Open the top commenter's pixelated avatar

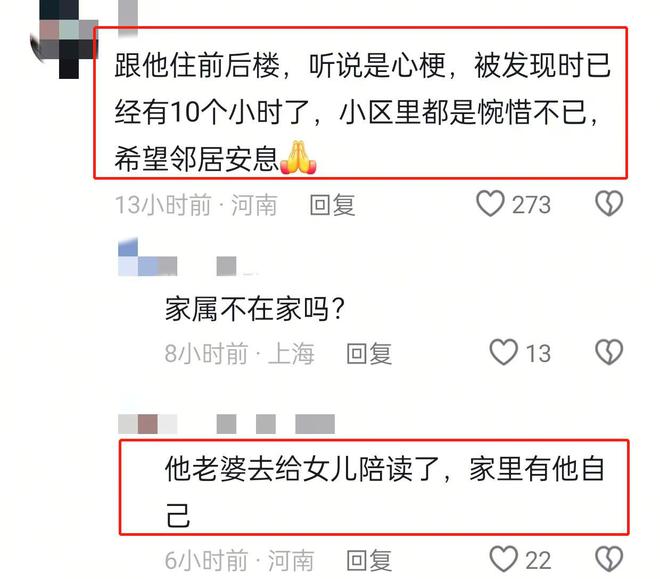[x=63, y=39]
